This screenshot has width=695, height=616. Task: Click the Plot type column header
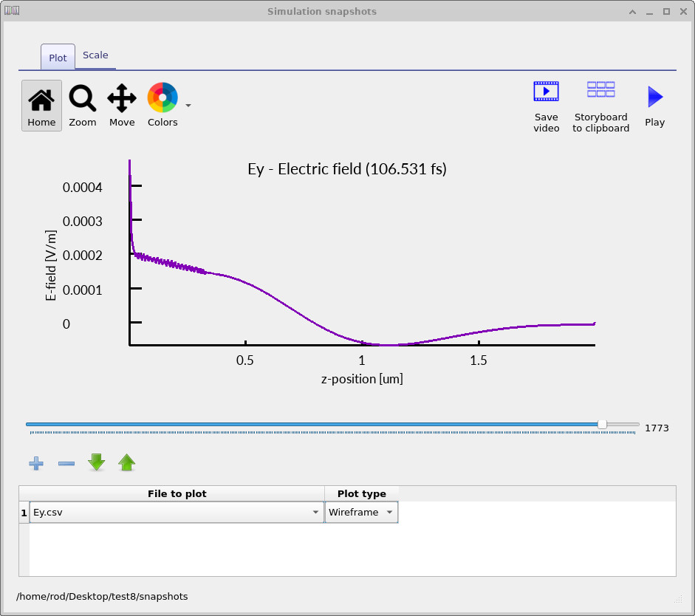tap(361, 493)
